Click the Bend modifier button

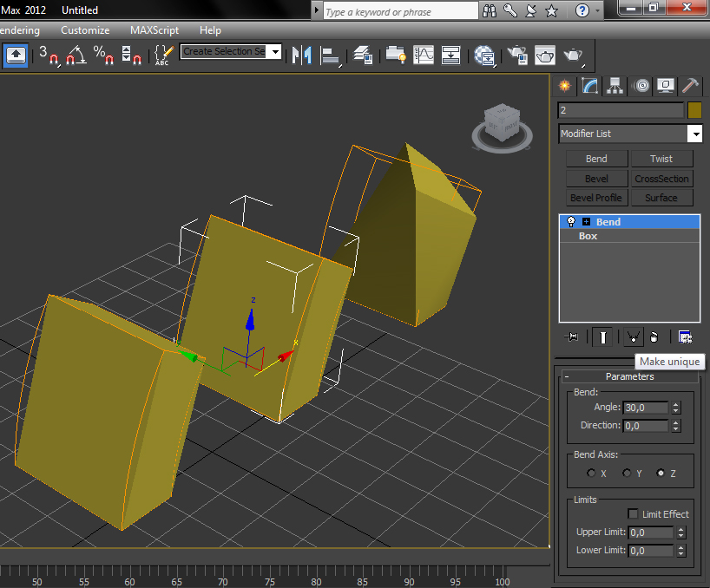[x=596, y=159]
